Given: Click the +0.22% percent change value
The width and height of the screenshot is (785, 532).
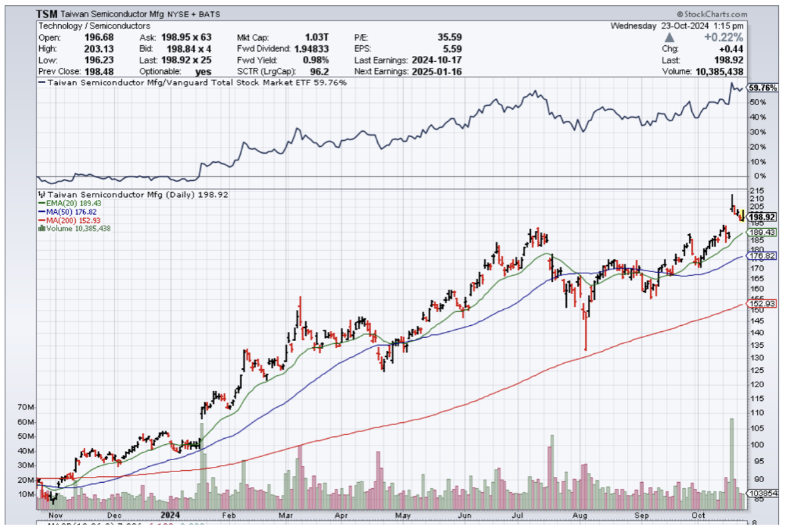Looking at the screenshot, I should pyautogui.click(x=723, y=37).
